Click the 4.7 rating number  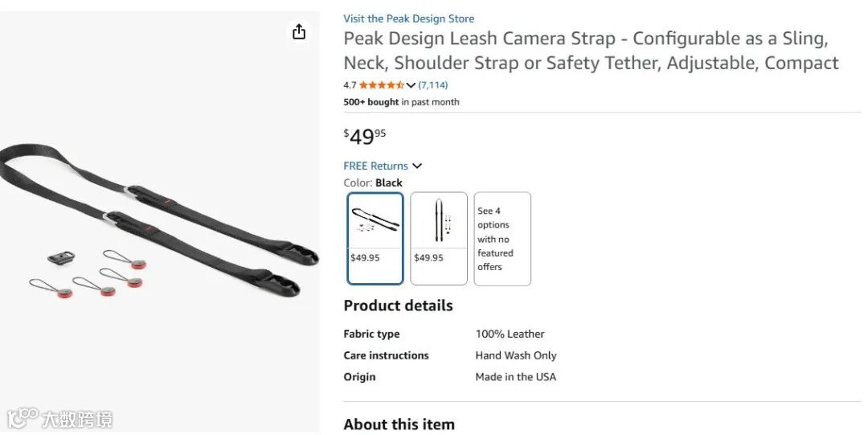click(x=350, y=85)
